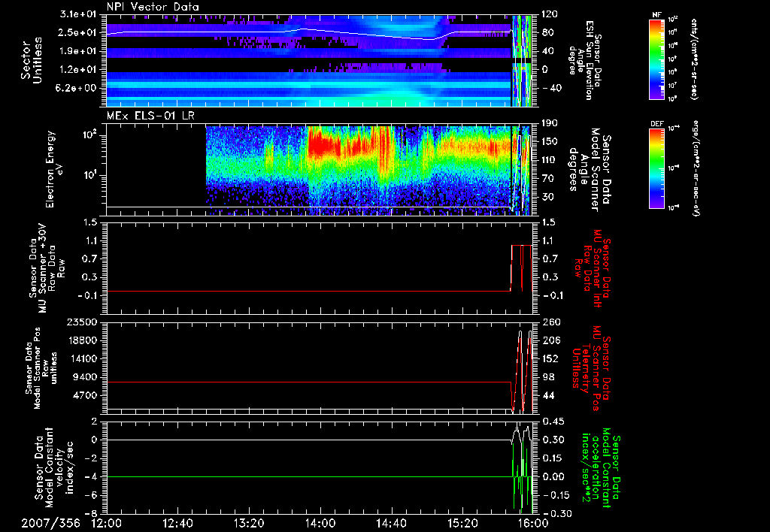
Task: Click the Model Scanner Angle degrees label
Action: coord(591,169)
